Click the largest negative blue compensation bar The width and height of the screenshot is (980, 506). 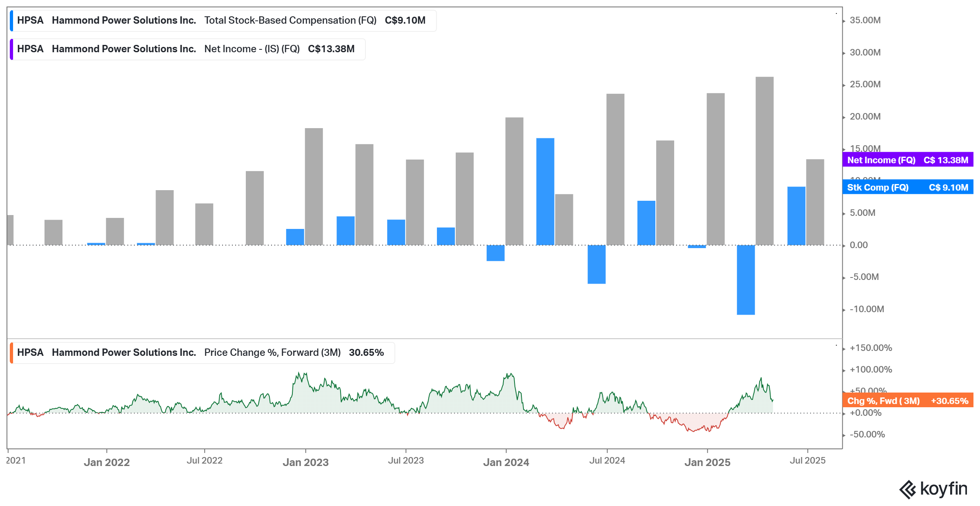click(746, 280)
